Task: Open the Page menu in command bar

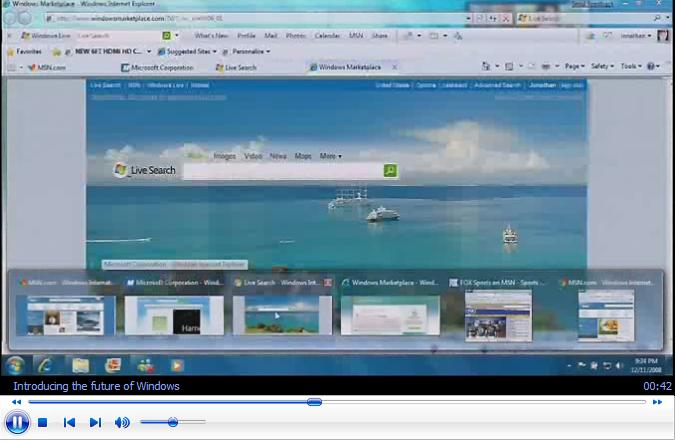Action: point(575,66)
